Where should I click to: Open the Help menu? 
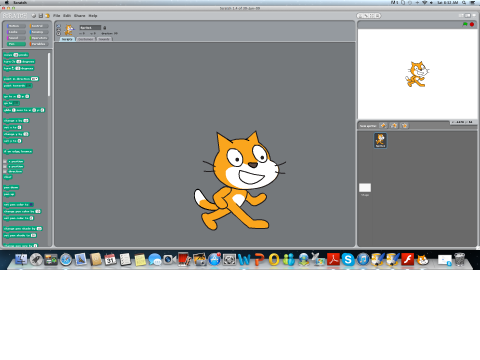pos(93,16)
